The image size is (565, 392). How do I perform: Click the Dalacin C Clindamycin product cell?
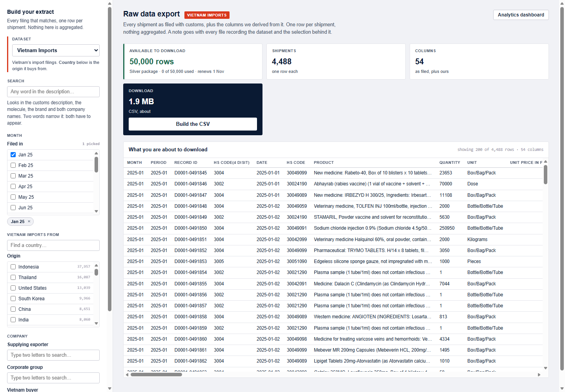372,284
